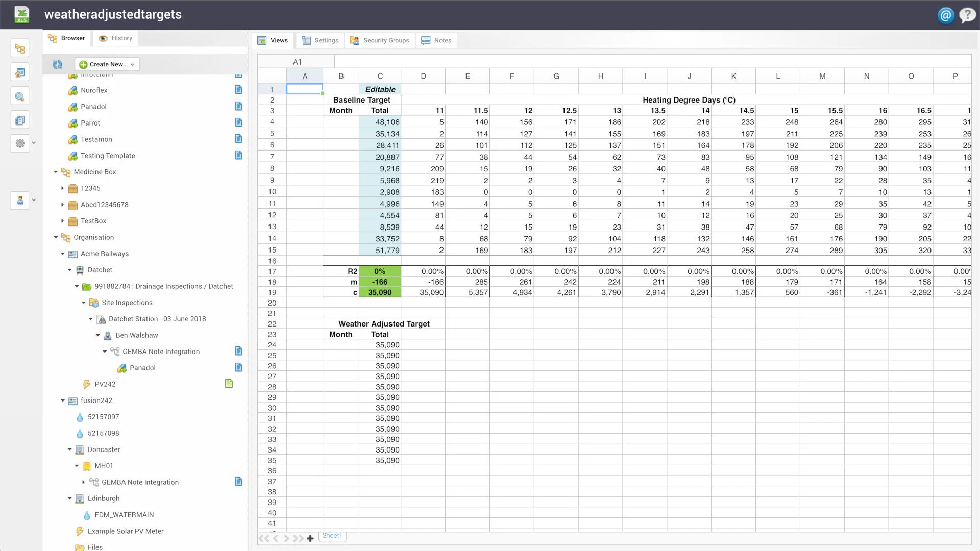Click the blue @ contact icon

point(945,15)
